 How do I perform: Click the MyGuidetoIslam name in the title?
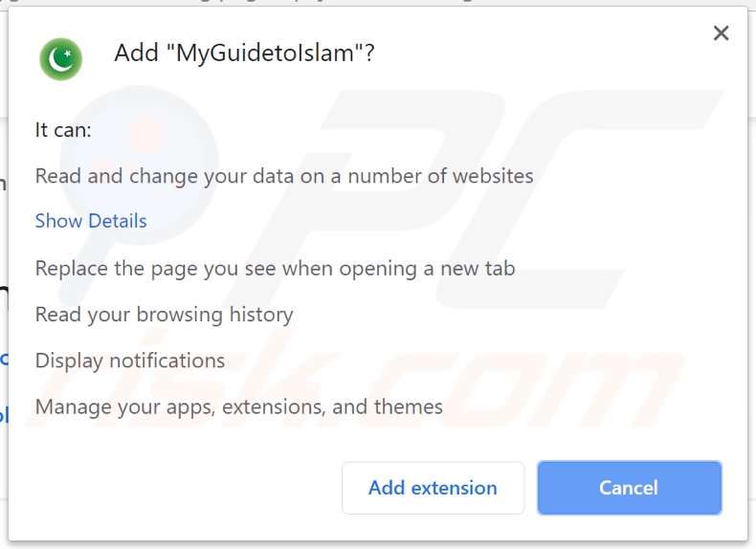[x=266, y=54]
